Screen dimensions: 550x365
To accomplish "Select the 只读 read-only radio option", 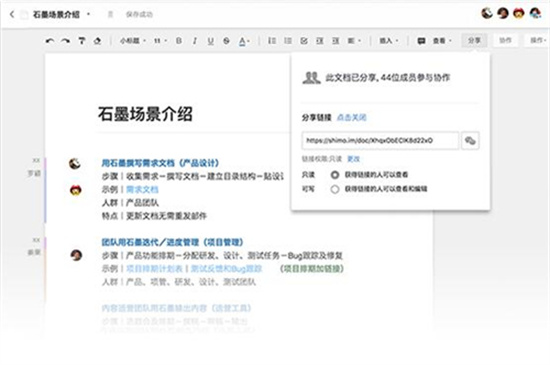I will (x=335, y=175).
